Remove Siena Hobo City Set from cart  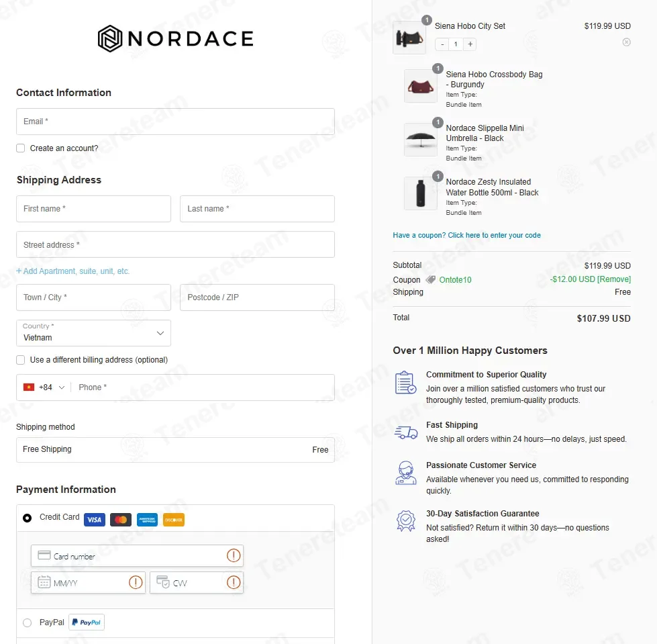coord(626,42)
